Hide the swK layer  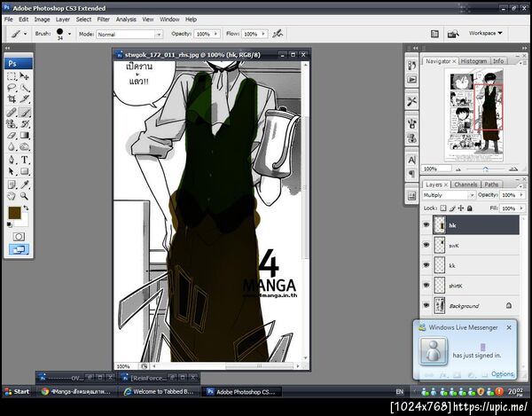point(426,245)
